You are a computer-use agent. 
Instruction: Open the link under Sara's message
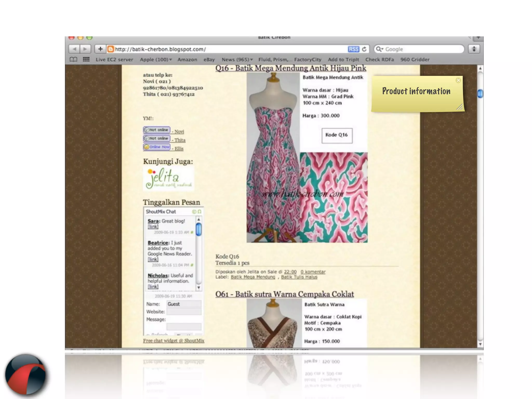click(153, 227)
